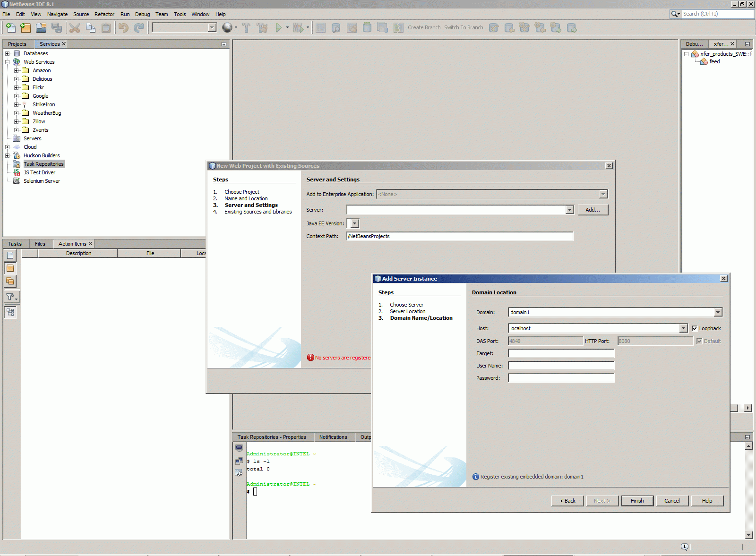The height and width of the screenshot is (556, 756).
Task: Click the Back button in Add Server Instance
Action: pyautogui.click(x=567, y=501)
